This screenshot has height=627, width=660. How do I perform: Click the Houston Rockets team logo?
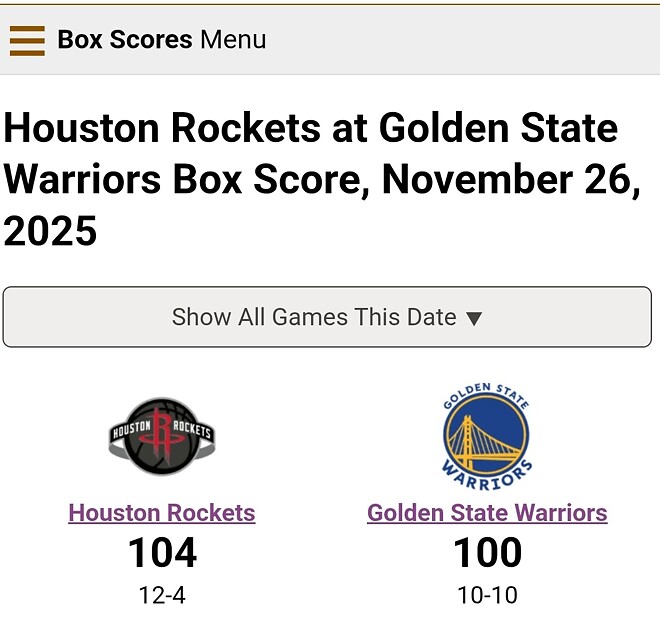(x=161, y=436)
